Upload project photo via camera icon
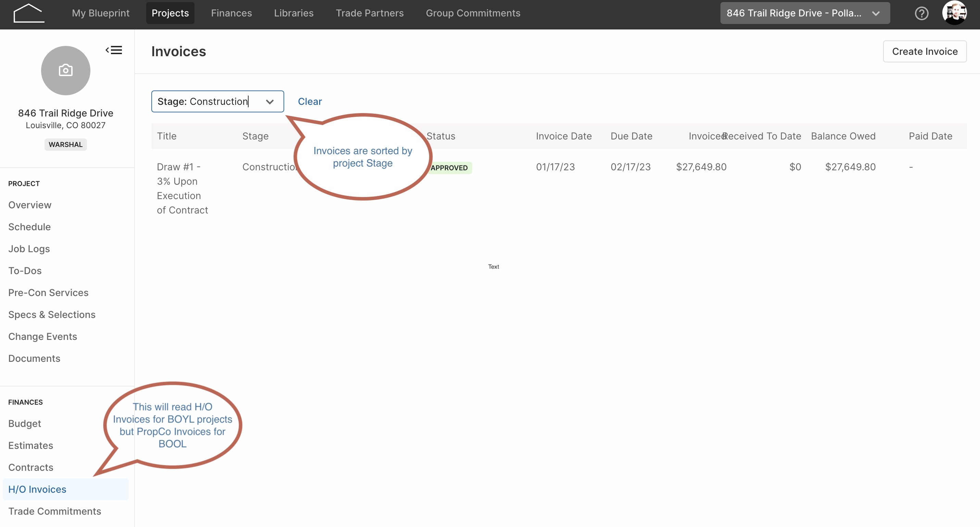The image size is (980, 527). pyautogui.click(x=66, y=71)
